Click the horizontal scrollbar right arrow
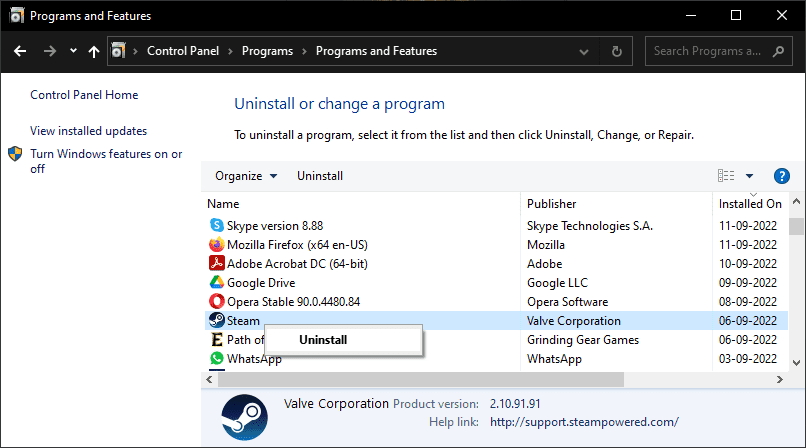The image size is (806, 448). point(780,380)
